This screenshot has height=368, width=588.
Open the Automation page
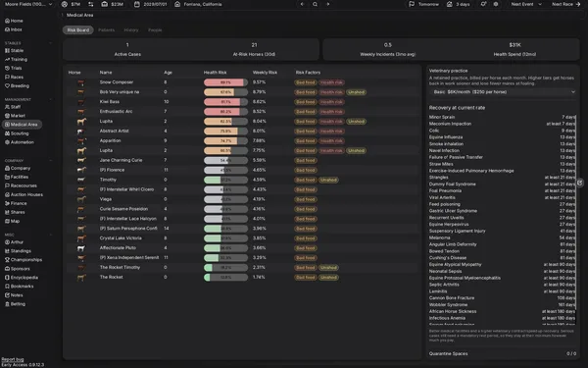point(20,142)
